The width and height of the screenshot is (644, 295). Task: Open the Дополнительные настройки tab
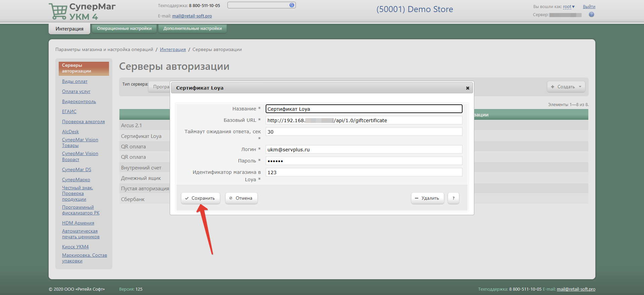193,29
